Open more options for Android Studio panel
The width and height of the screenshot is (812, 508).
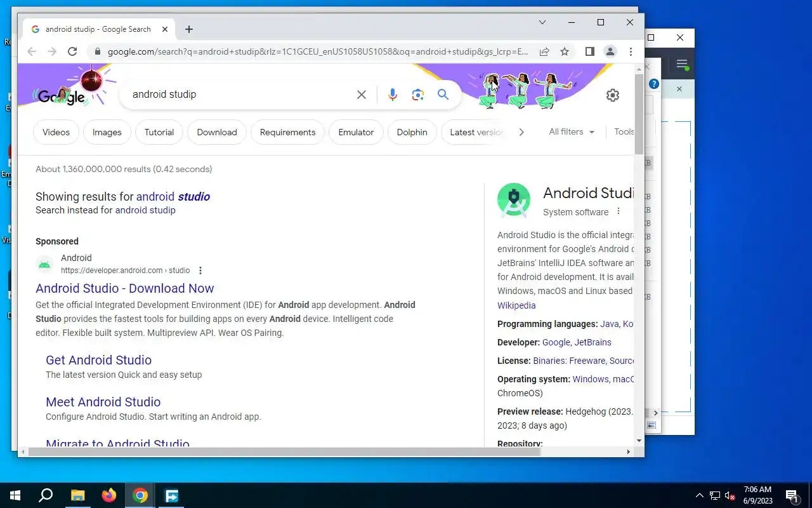coord(619,211)
